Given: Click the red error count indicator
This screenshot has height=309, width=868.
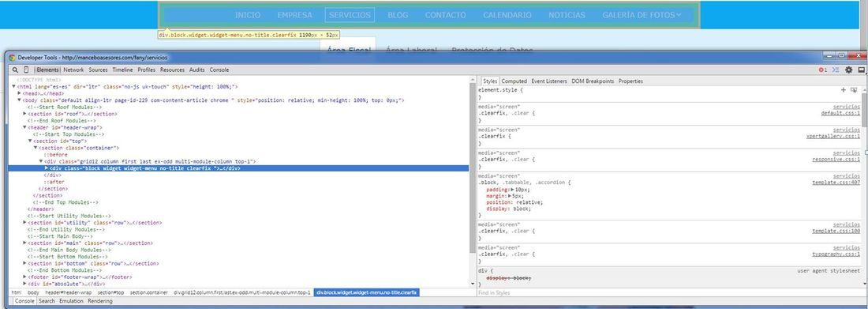Looking at the screenshot, I should (x=822, y=70).
